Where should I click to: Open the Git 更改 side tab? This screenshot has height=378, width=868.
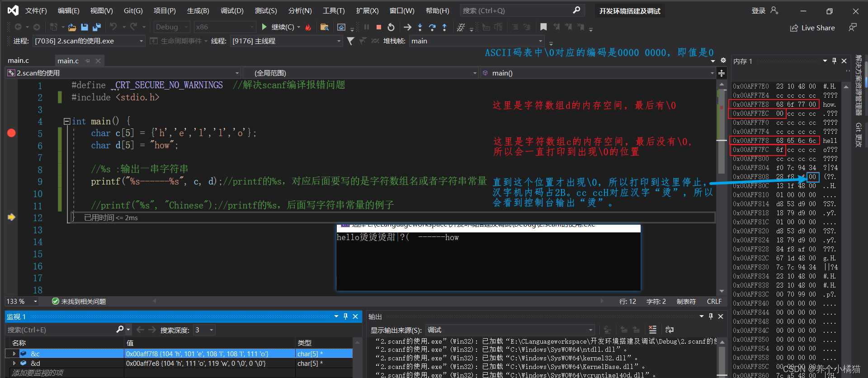859,135
